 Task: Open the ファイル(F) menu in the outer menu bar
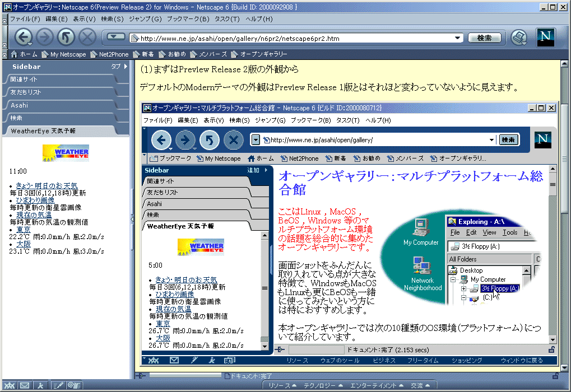click(25, 19)
